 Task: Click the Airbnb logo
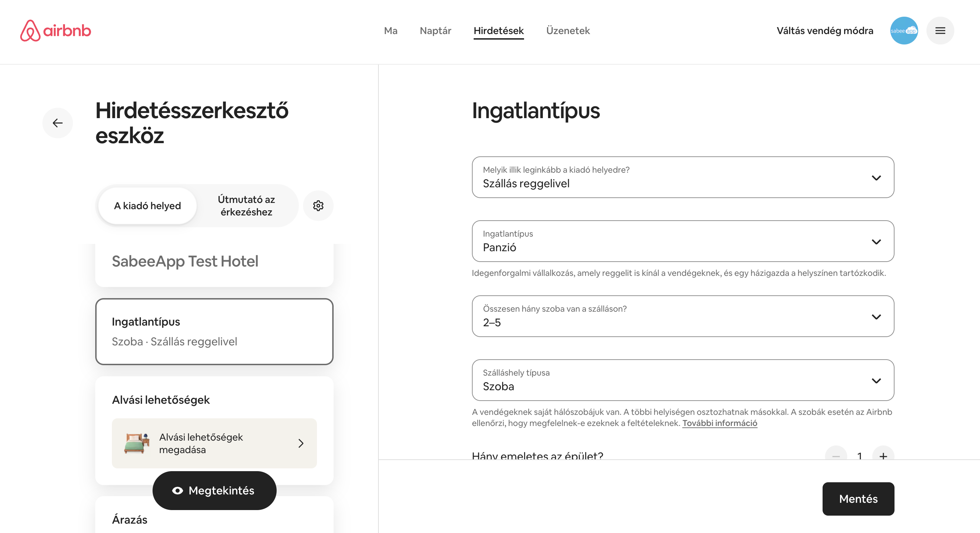(x=56, y=31)
